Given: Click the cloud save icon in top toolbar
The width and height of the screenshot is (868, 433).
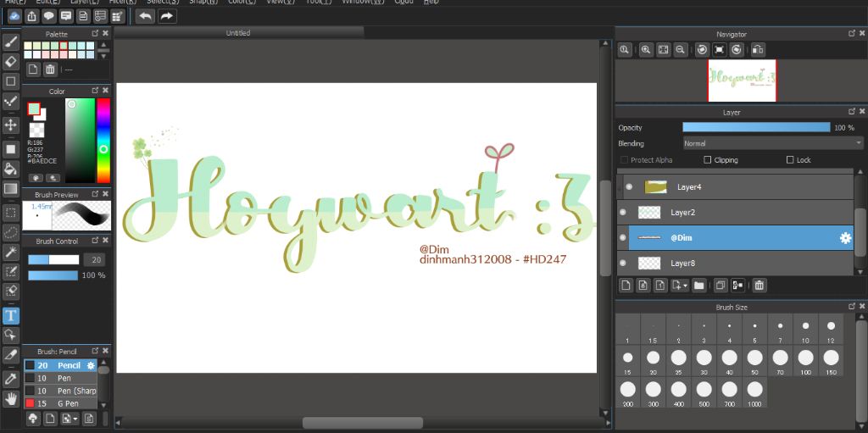Looking at the screenshot, I should pos(15,16).
